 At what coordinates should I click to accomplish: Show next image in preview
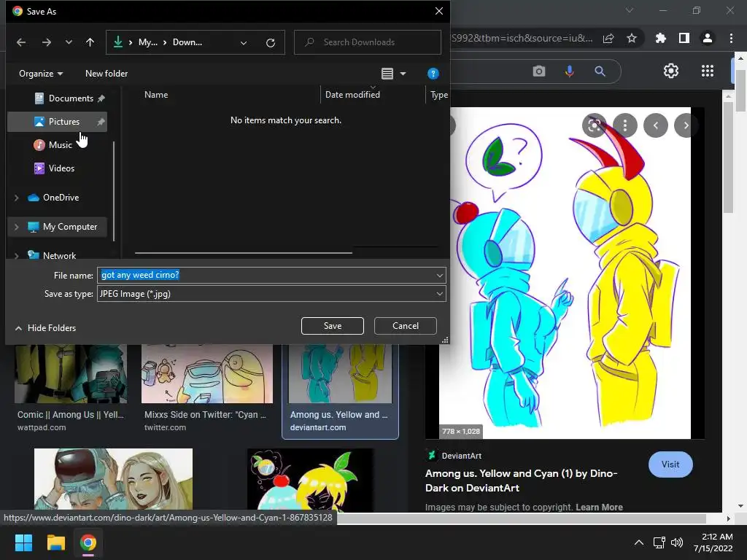pos(686,125)
